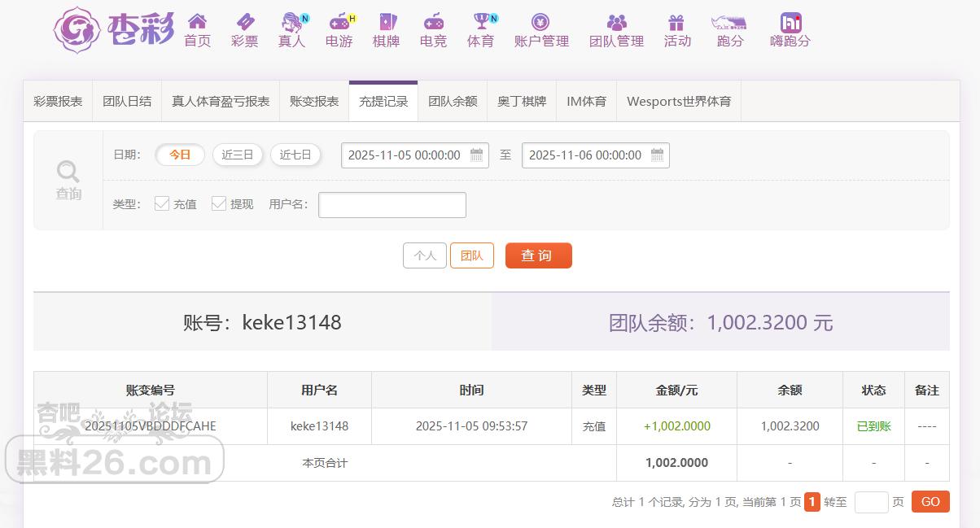Click the 活动 gift box icon
Image resolution: width=980 pixels, height=528 pixels.
(676, 22)
